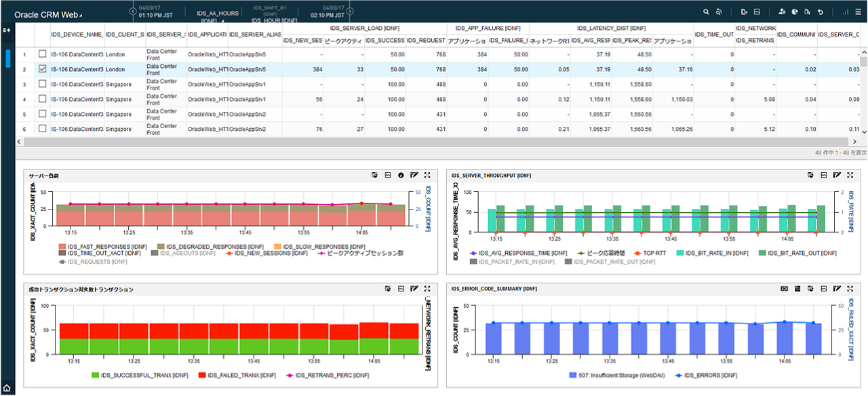Uncheck the row 2 London checkbox
868x396 pixels.
(x=43, y=69)
